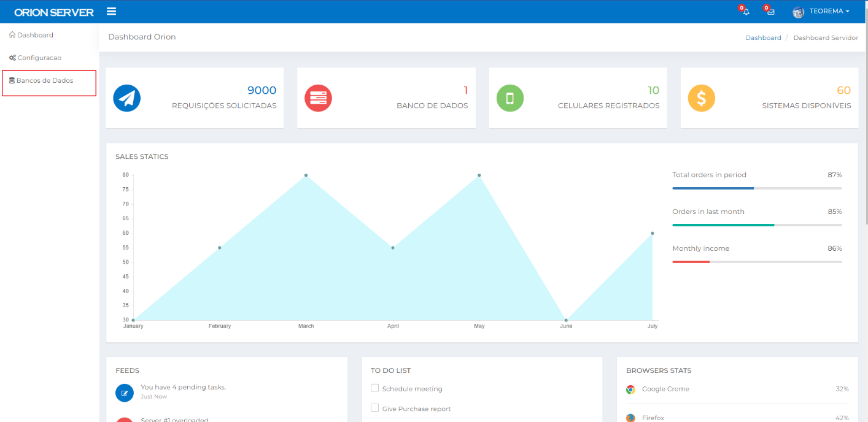Image resolution: width=868 pixels, height=422 pixels.
Task: Click the database icon beside Bancos de Dados
Action: [12, 80]
